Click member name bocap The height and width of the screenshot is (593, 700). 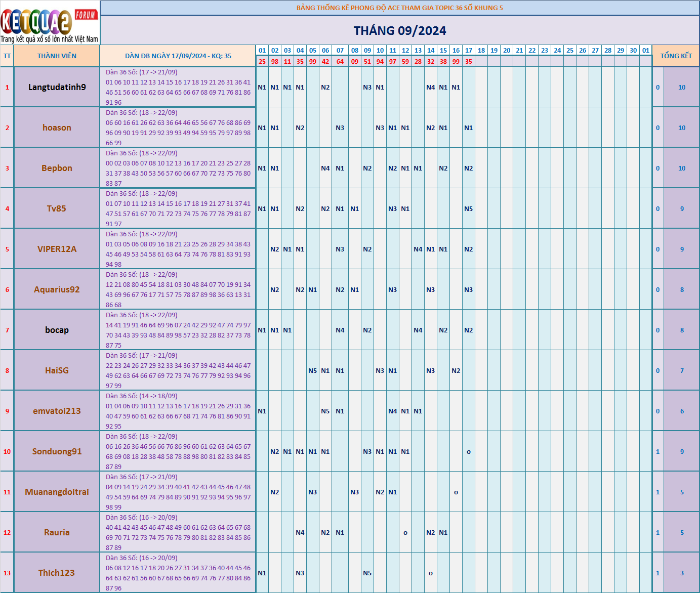(57, 330)
